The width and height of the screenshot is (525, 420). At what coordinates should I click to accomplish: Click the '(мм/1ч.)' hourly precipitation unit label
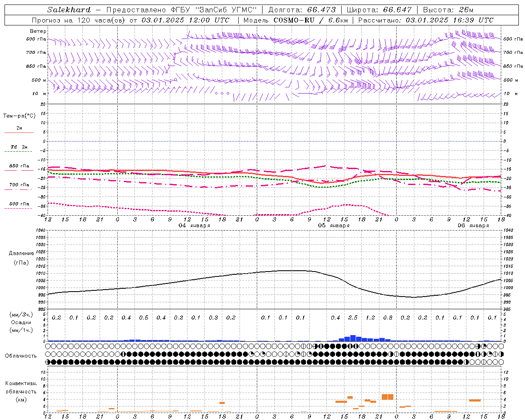point(21,330)
